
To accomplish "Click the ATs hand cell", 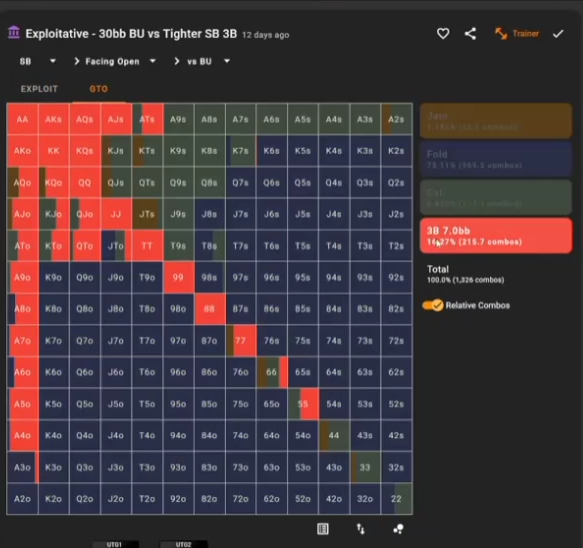I will (x=147, y=119).
